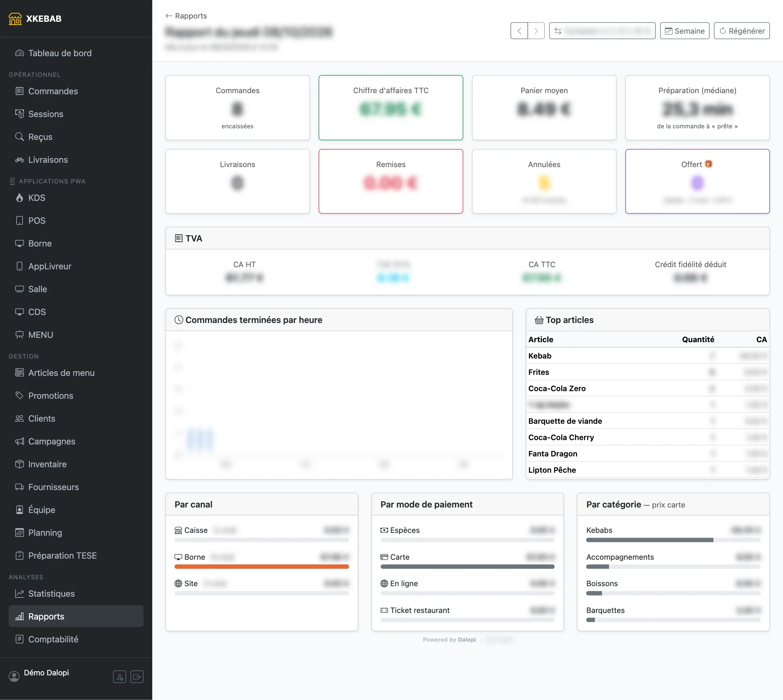
Task: Click the Chiffre d'affaires TTC card
Action: (x=391, y=107)
